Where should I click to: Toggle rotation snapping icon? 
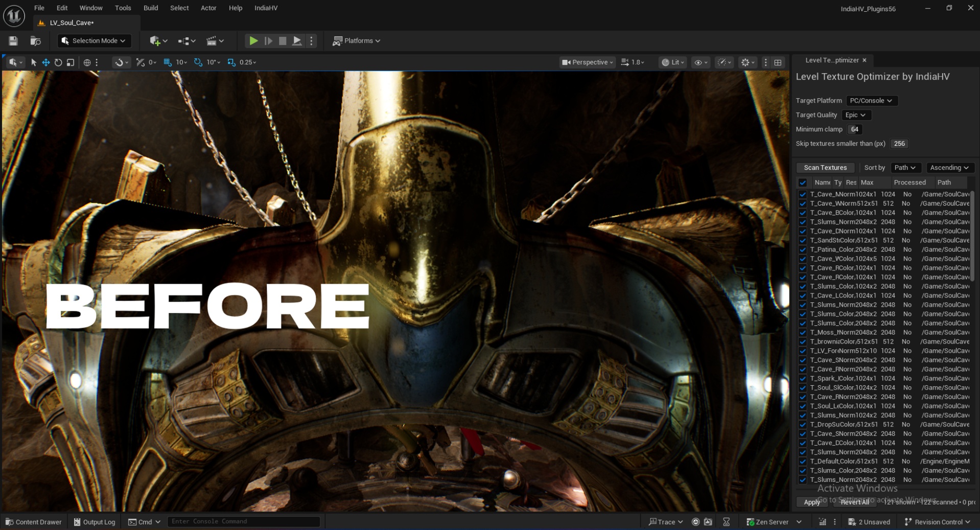(x=198, y=62)
